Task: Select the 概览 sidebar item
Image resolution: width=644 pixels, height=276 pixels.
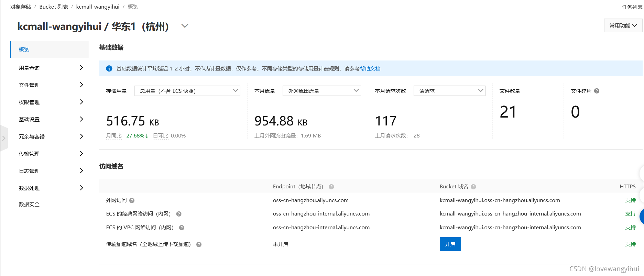Action: (50, 49)
